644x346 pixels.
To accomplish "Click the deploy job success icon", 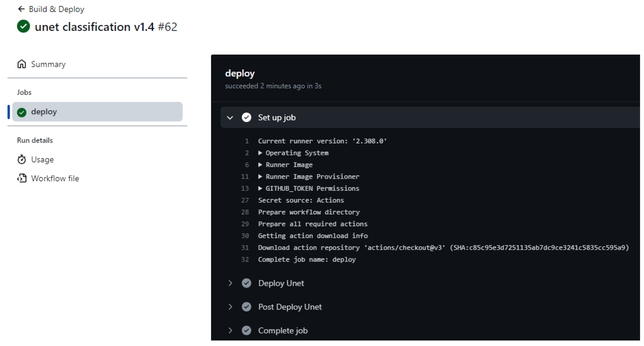I will click(22, 111).
